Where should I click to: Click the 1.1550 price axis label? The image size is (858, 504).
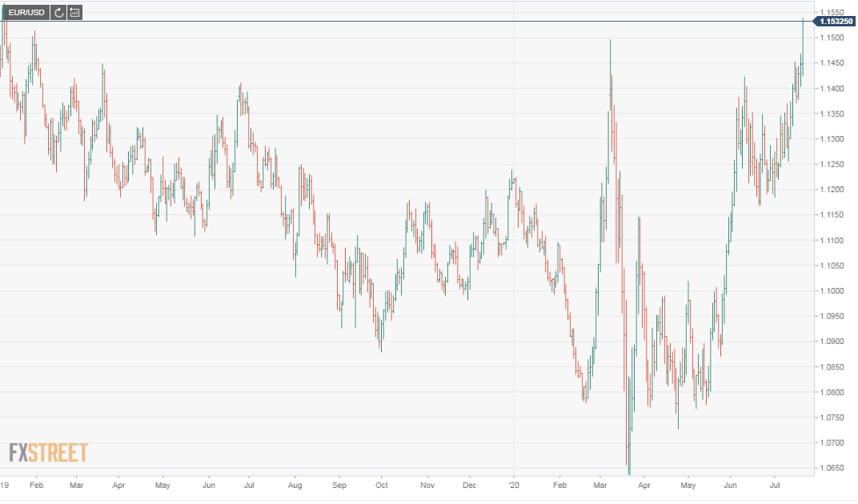[831, 12]
